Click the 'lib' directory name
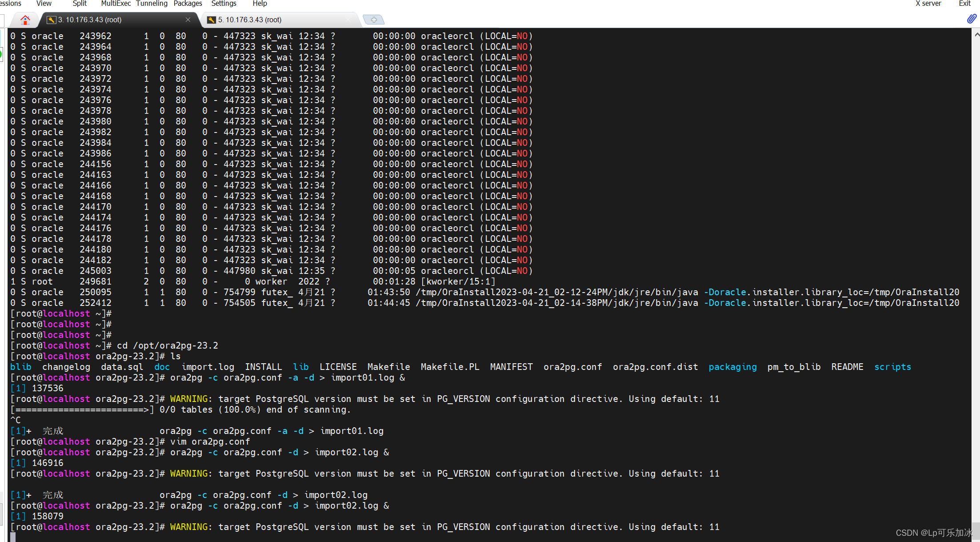980x542 pixels. click(x=300, y=367)
